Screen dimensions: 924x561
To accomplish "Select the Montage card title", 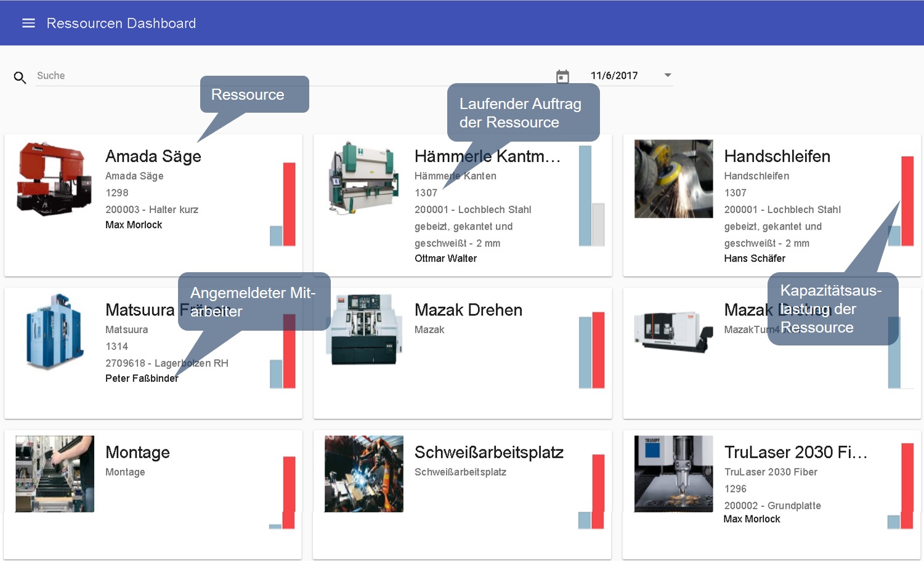I will pos(137,453).
